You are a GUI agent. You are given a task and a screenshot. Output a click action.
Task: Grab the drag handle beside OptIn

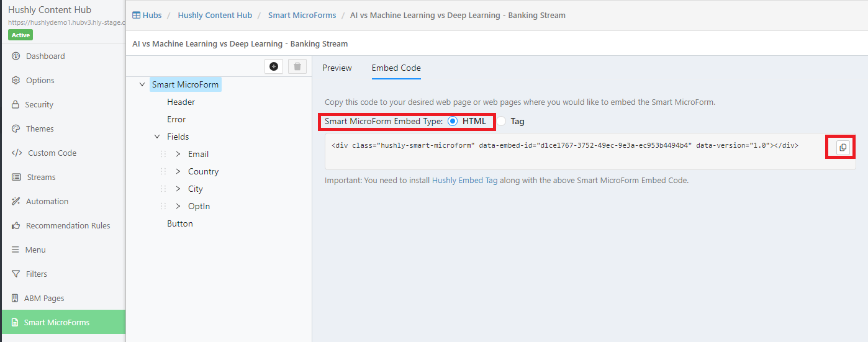(x=163, y=206)
